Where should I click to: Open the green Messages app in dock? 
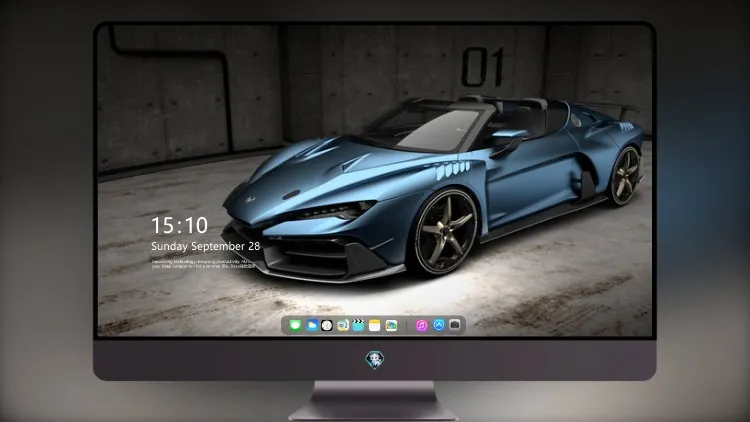[295, 325]
